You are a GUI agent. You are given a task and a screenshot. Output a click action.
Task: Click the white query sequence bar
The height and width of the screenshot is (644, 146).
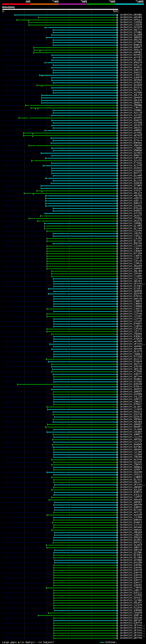click(60, 9)
